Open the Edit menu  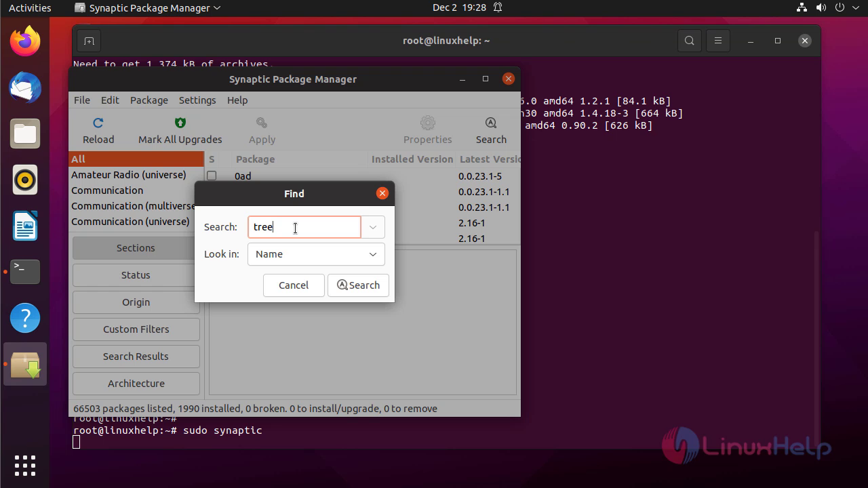110,100
